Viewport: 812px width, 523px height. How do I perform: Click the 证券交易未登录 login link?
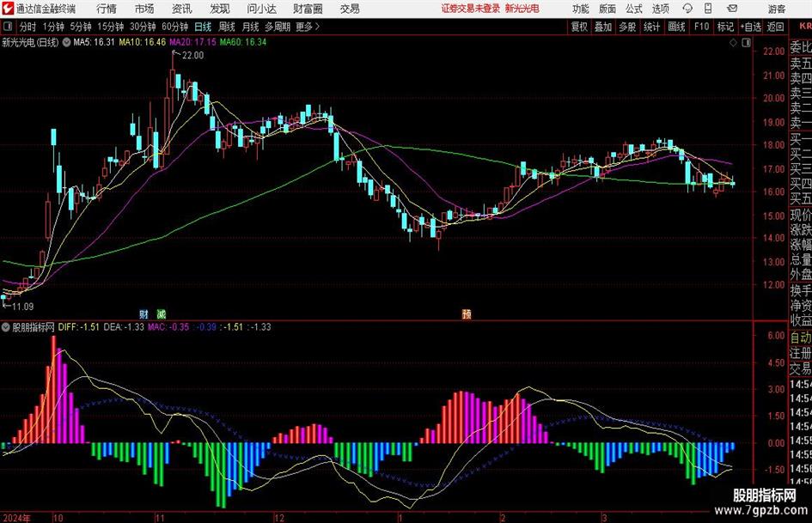[x=471, y=9]
